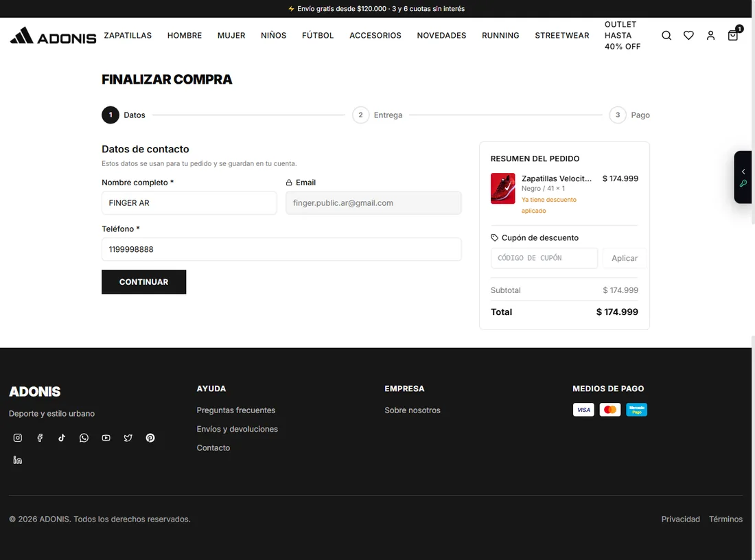Click the Aplicar coupon button
The height and width of the screenshot is (560, 755).
pyautogui.click(x=624, y=258)
